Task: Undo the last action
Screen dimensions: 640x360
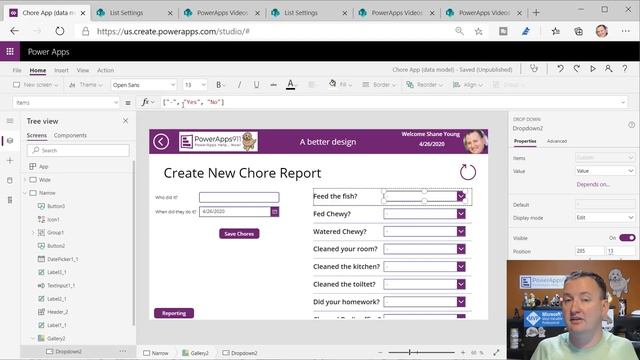Action: 560,69
